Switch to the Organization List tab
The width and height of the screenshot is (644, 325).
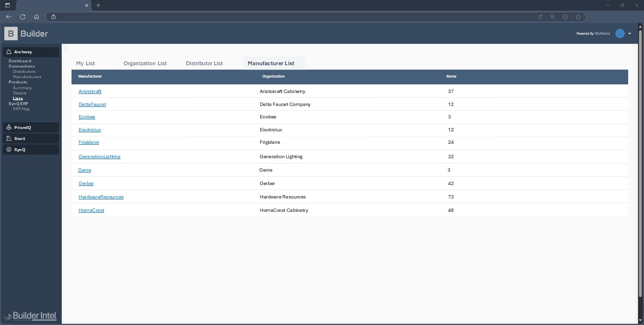pos(145,63)
